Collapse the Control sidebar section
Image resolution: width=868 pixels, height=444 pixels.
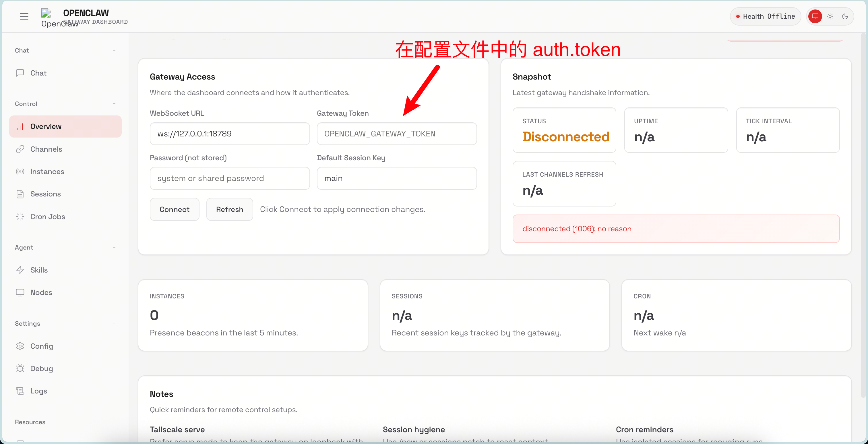pos(114,104)
